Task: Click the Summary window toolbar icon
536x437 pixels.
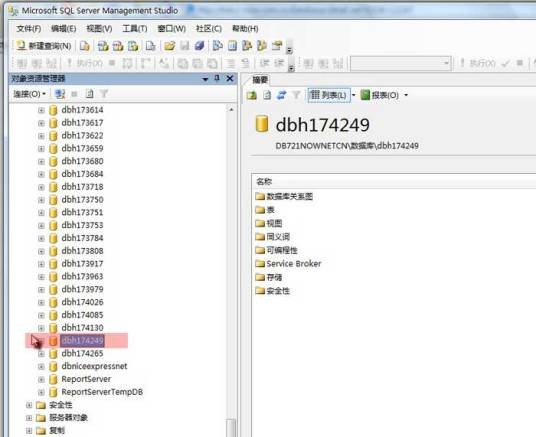Action: tap(232, 45)
